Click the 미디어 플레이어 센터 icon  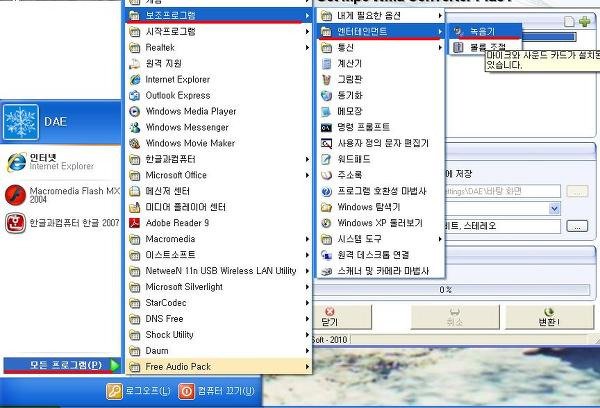click(x=135, y=207)
